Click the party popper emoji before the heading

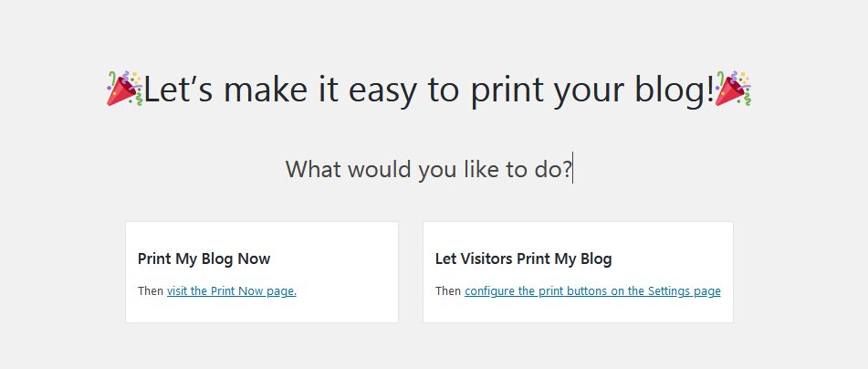click(x=125, y=89)
